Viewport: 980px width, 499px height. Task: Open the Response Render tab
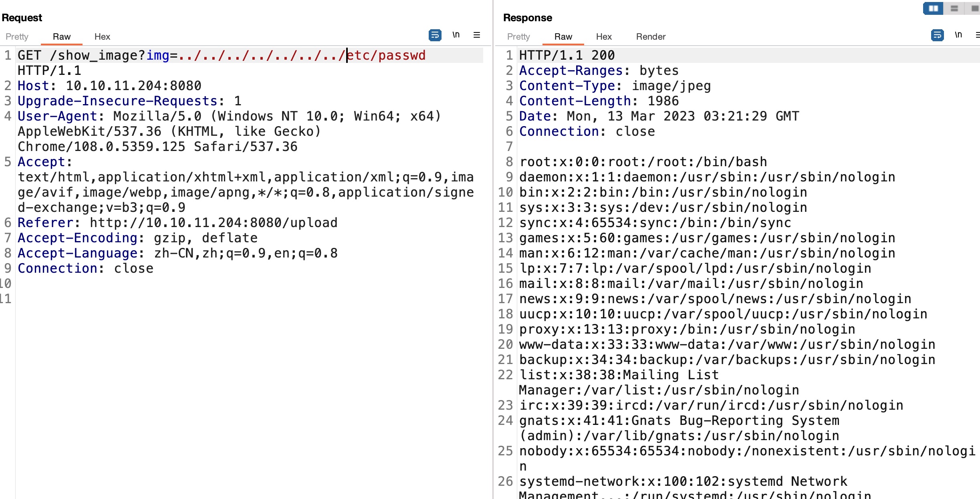[651, 36]
